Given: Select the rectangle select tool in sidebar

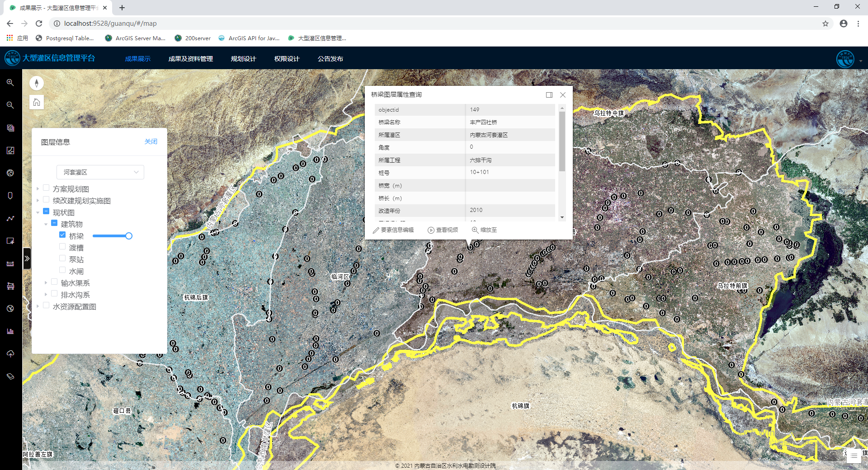Looking at the screenshot, I should 10,241.
